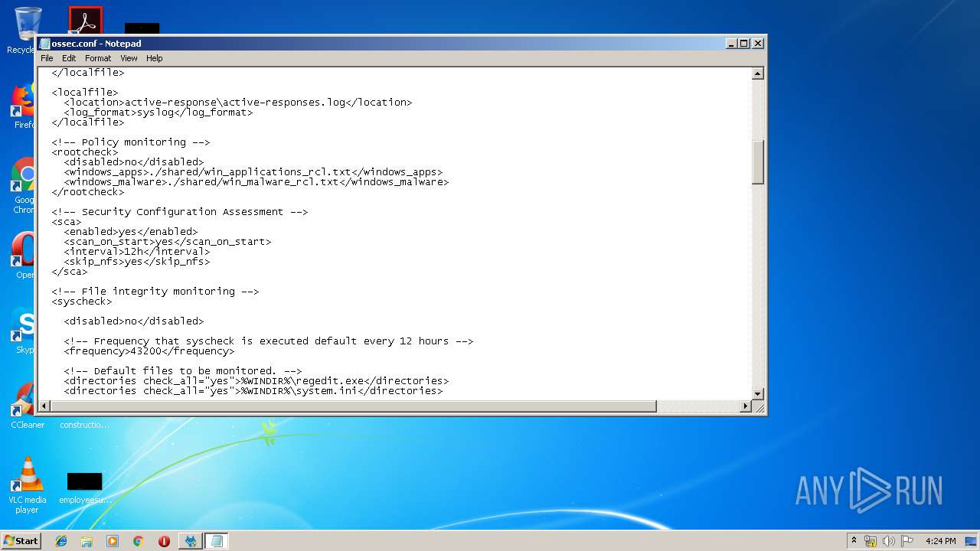Screen dimensions: 980x551
Task: Show hidden tray icons arrow
Action: [854, 541]
